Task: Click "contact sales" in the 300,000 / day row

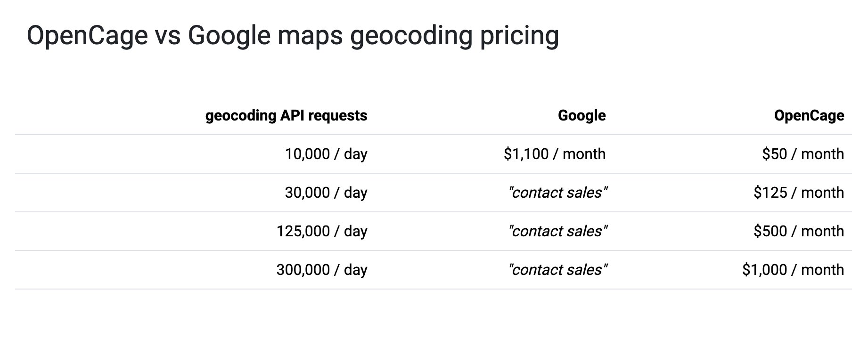Action: (x=557, y=270)
